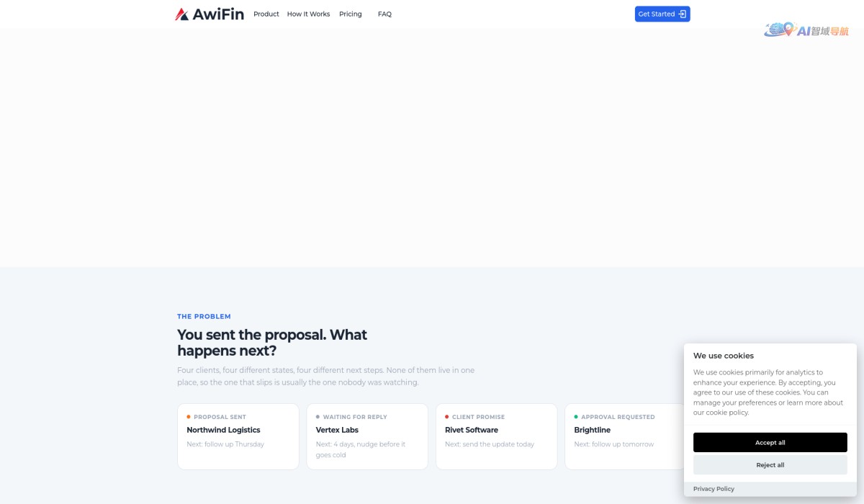Click the Get Started button

tap(662, 14)
